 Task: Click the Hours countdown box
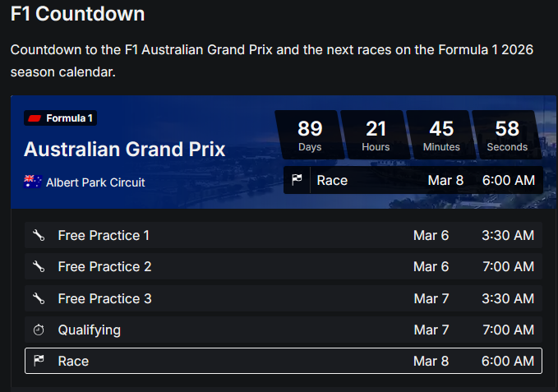point(376,135)
